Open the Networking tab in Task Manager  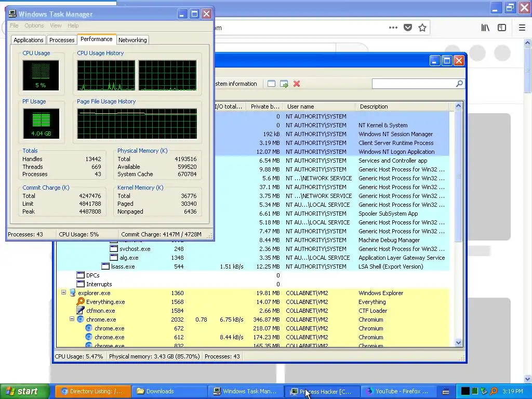[x=132, y=40]
